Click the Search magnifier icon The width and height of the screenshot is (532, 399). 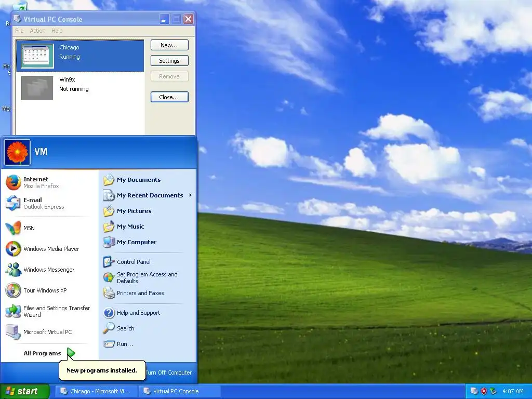(109, 328)
